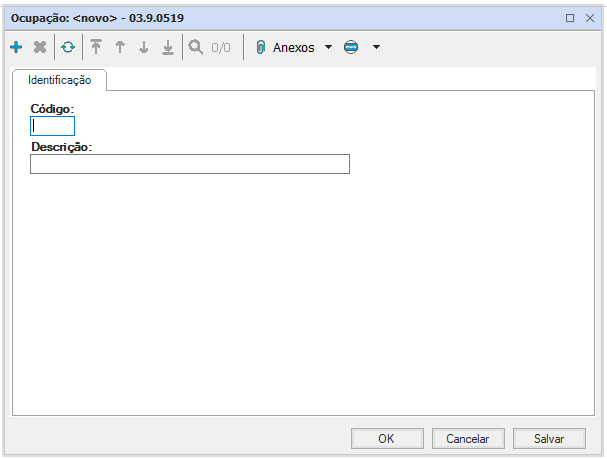Click the blue round icon after Anexos
607x459 pixels.
click(351, 47)
